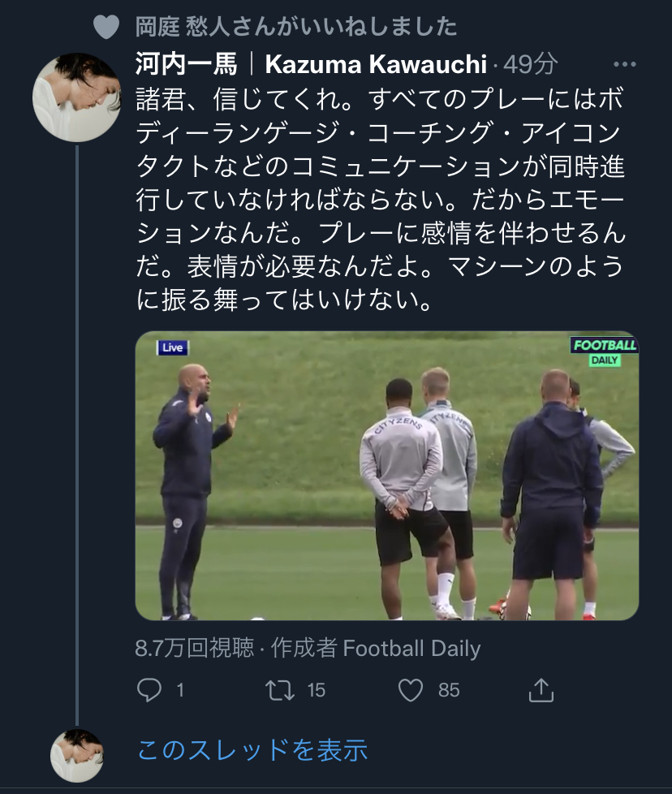Tap the reply speech bubble icon
Viewport: 672px width, 794px height.
(x=149, y=690)
